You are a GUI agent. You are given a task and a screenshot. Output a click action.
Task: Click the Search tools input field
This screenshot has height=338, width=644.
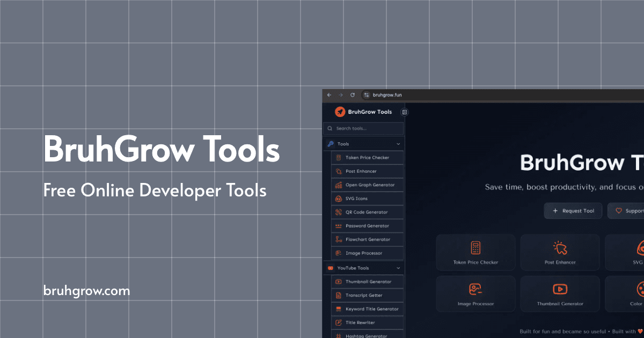point(368,129)
